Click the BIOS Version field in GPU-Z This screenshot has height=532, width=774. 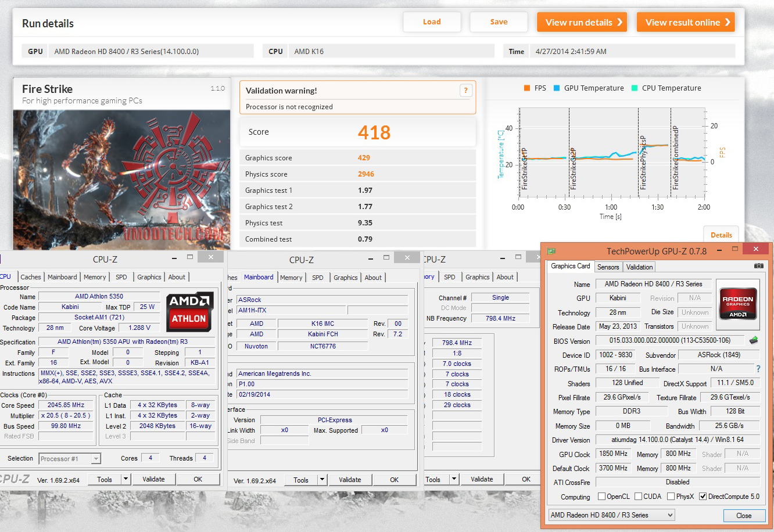coord(671,340)
